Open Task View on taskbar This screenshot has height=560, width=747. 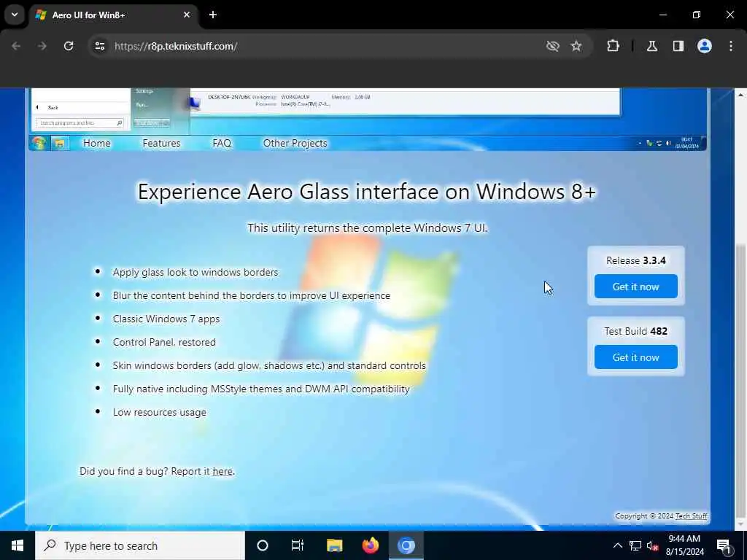298,545
